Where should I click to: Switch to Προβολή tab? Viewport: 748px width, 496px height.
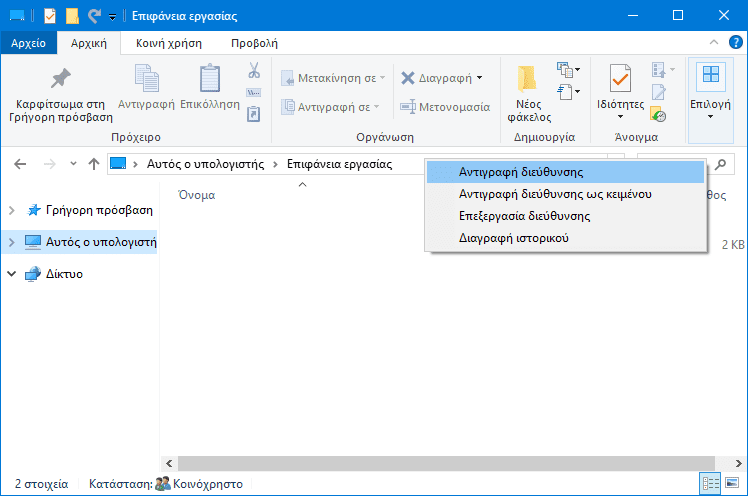tap(254, 43)
